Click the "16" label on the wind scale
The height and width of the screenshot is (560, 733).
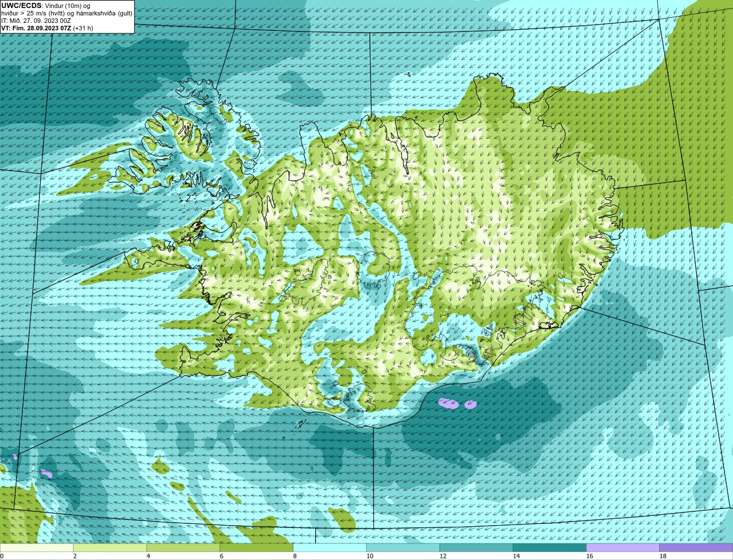[590, 556]
